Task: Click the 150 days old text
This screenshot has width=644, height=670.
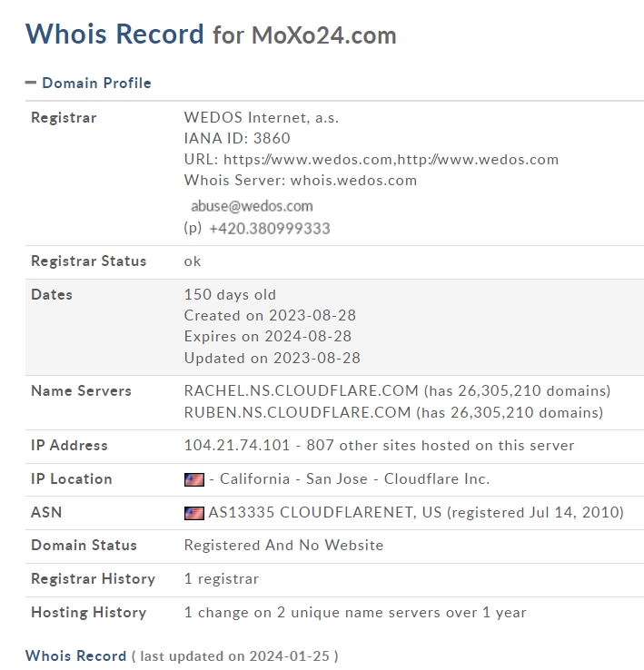Action: [x=230, y=294]
